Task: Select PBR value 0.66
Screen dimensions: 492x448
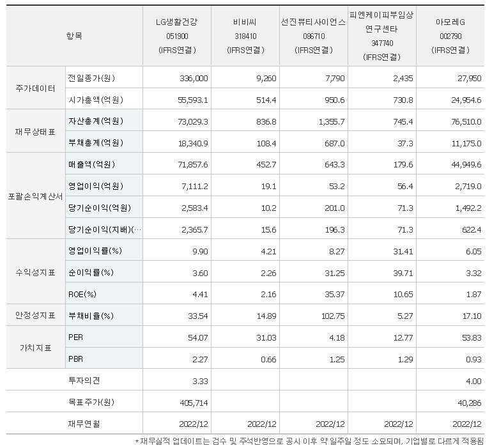Action: tap(268, 359)
